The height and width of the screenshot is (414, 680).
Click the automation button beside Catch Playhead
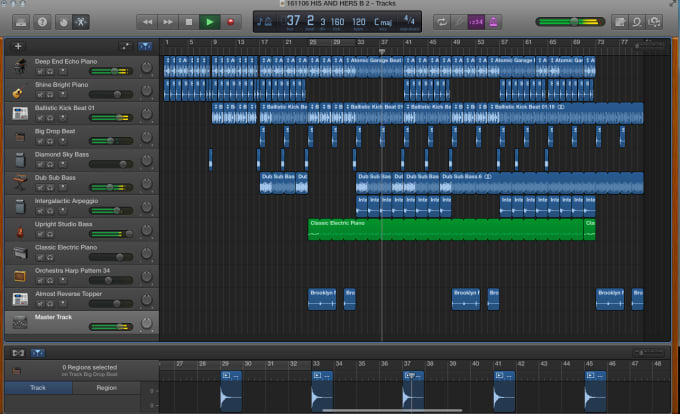pyautogui.click(x=125, y=46)
